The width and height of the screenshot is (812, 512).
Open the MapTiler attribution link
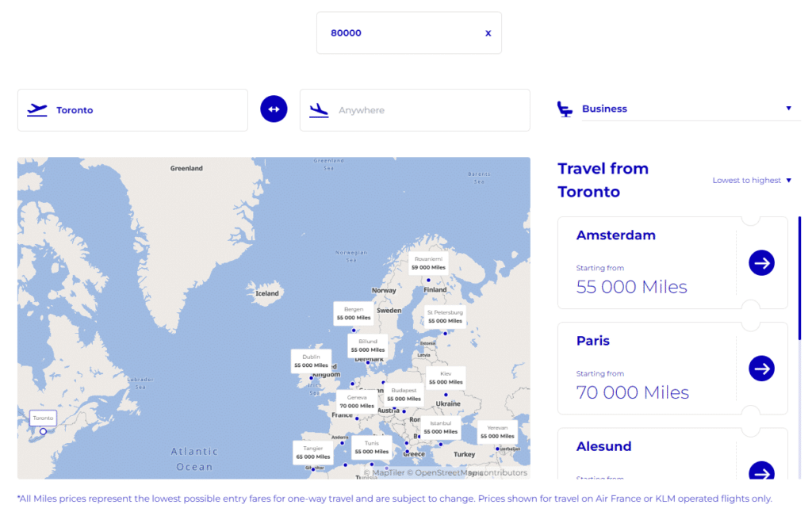pos(389,472)
